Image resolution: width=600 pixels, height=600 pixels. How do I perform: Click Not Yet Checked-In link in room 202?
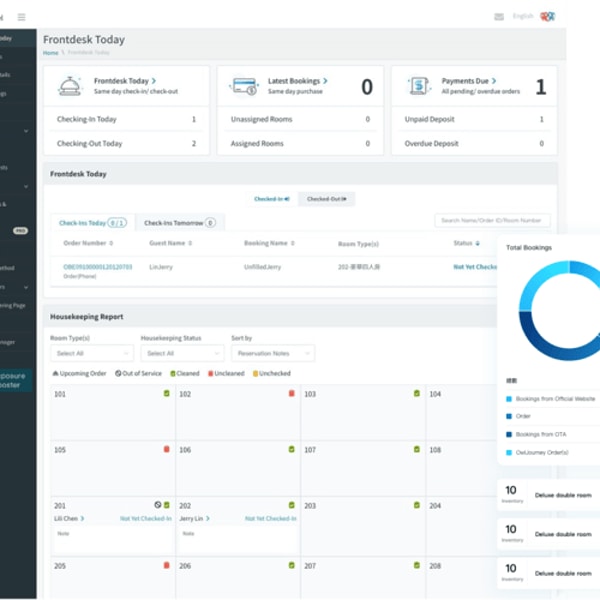(x=271, y=518)
